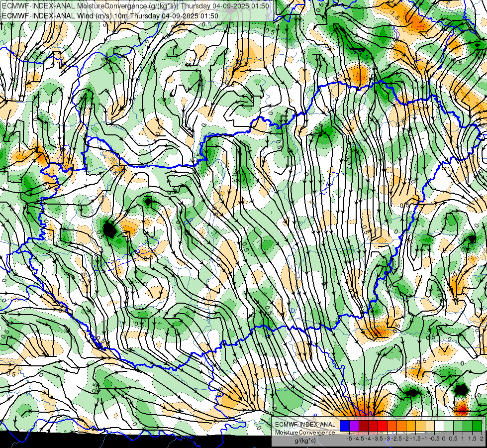Click the -4.5 tick label in the legend
Image resolution: width=487 pixels, height=448 pixels.
point(359,439)
